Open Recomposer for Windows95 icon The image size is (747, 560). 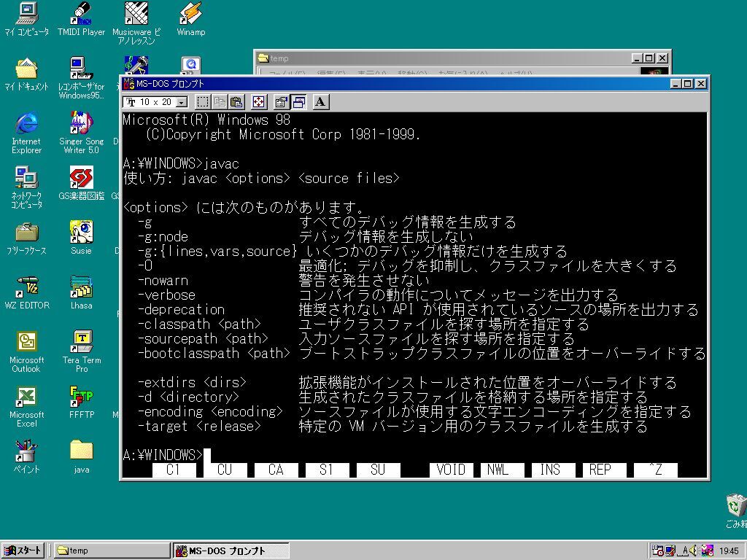pos(81,78)
